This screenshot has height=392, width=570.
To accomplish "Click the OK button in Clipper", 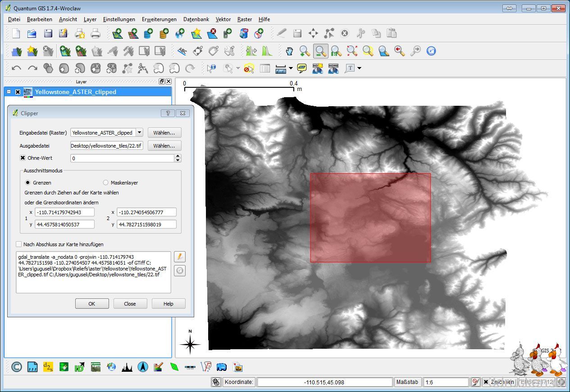I will 92,304.
